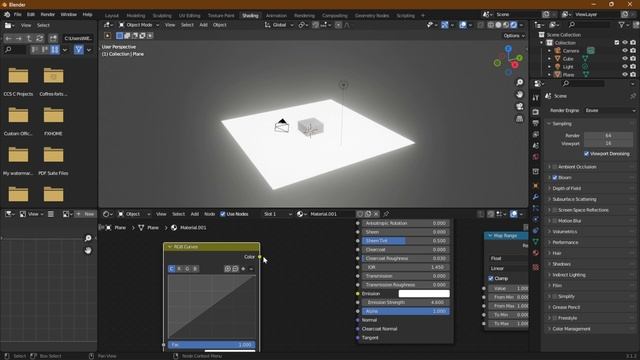Switch to the Geometry Nodes workspace tab
This screenshot has height=360, width=640.
(x=372, y=16)
